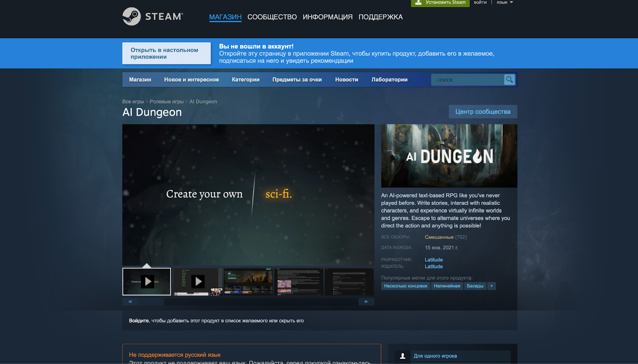Select the Беседы tag

[475, 286]
